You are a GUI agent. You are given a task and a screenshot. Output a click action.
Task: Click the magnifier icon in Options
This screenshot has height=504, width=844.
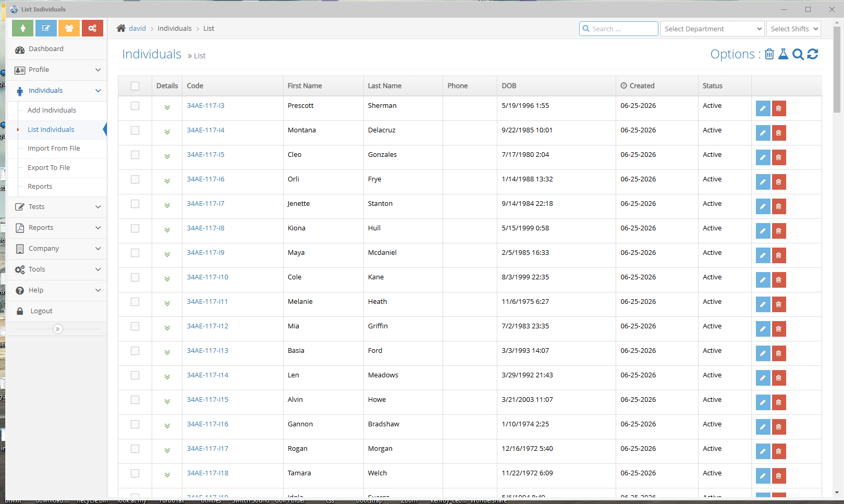[x=798, y=54]
